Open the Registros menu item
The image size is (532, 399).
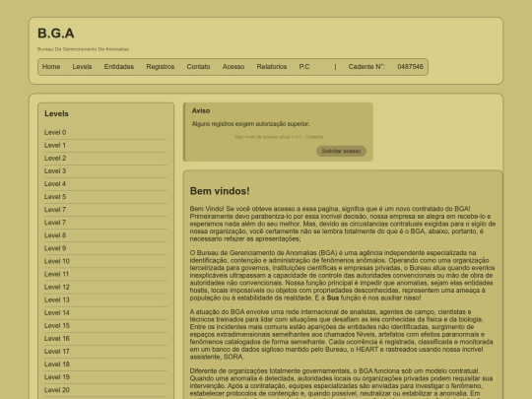pos(161,67)
